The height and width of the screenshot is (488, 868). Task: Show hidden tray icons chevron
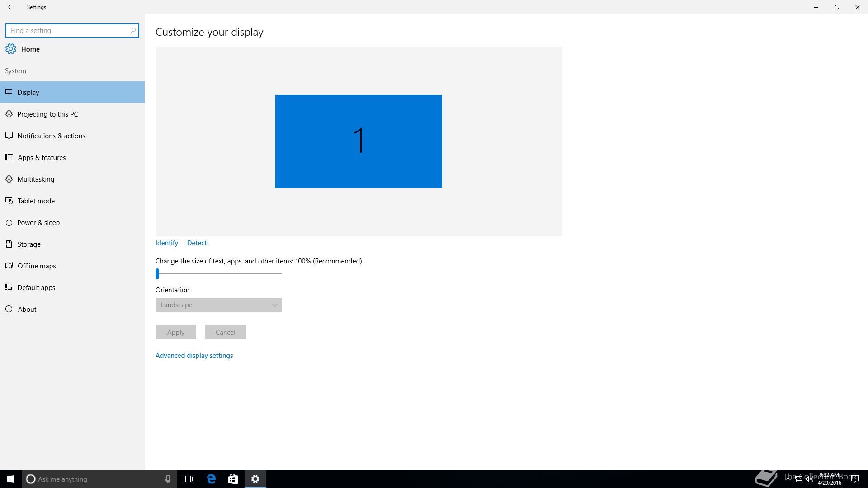coord(788,479)
